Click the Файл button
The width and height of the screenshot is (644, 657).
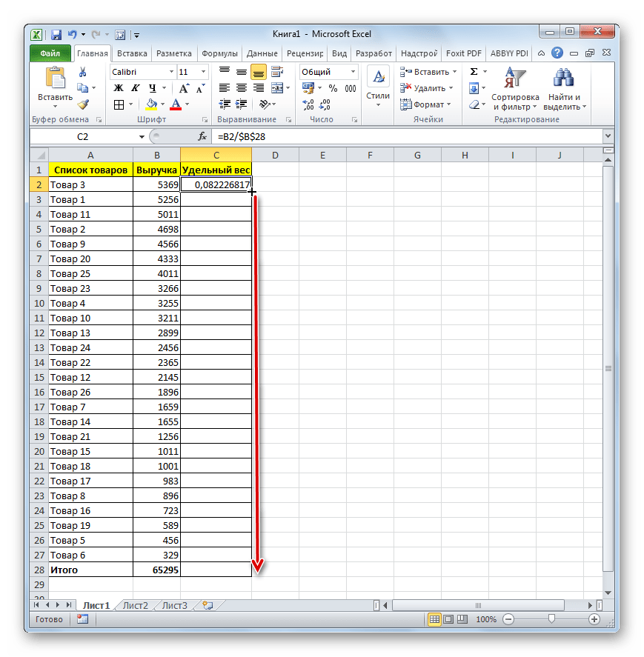tap(50, 53)
